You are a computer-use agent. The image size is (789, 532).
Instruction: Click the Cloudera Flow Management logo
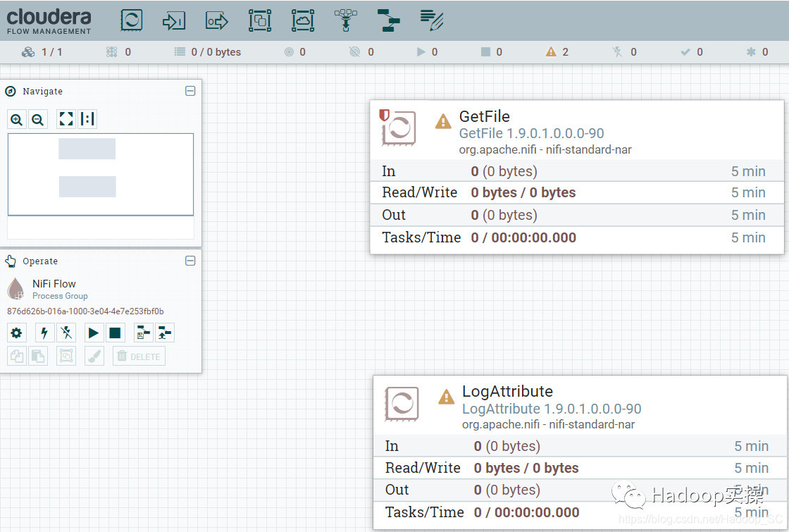point(49,21)
